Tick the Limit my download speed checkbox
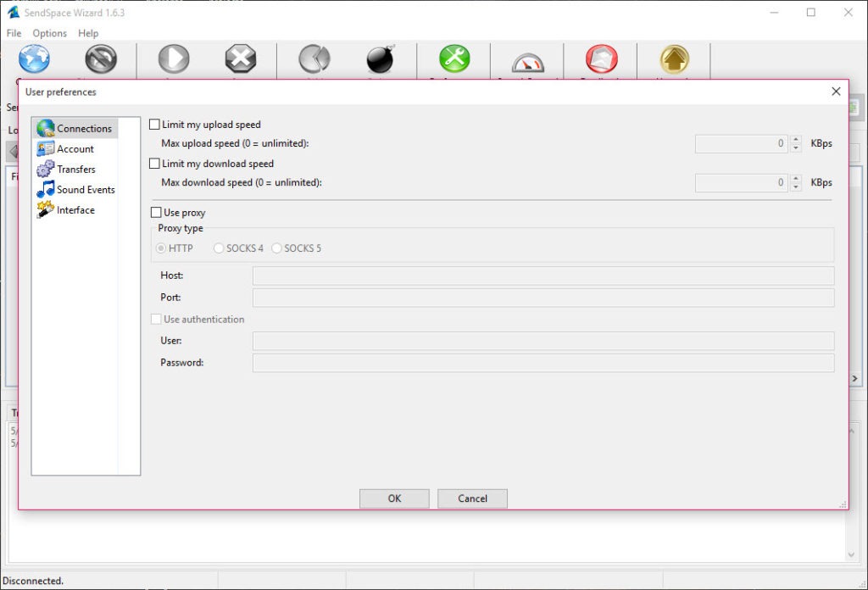 point(154,164)
